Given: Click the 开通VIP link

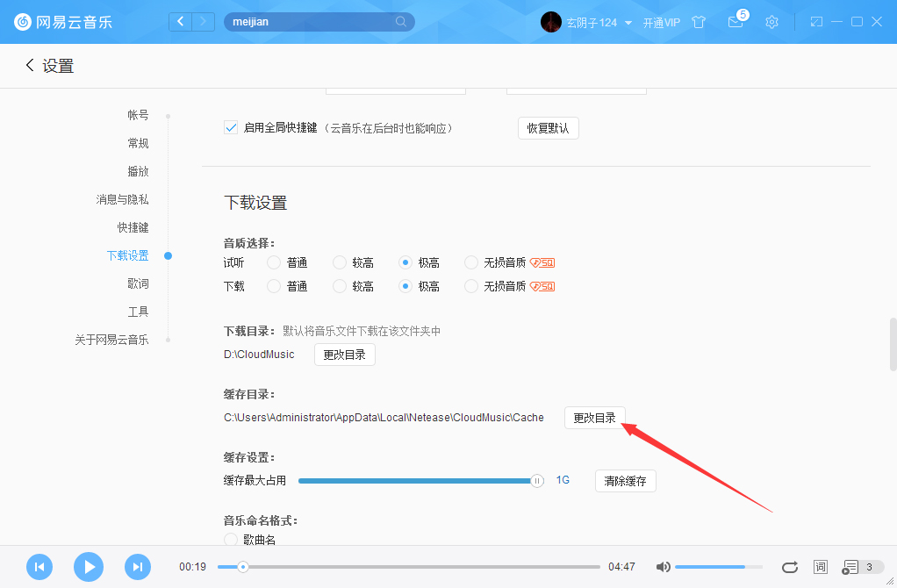Looking at the screenshot, I should 662,22.
